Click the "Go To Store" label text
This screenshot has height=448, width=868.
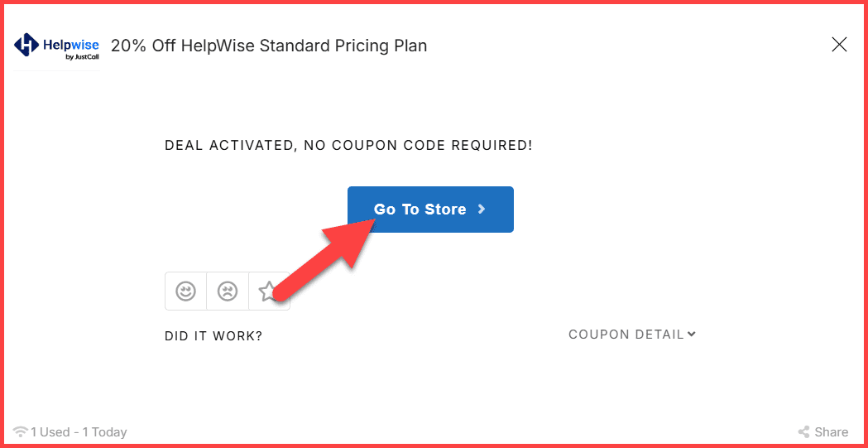[420, 210]
